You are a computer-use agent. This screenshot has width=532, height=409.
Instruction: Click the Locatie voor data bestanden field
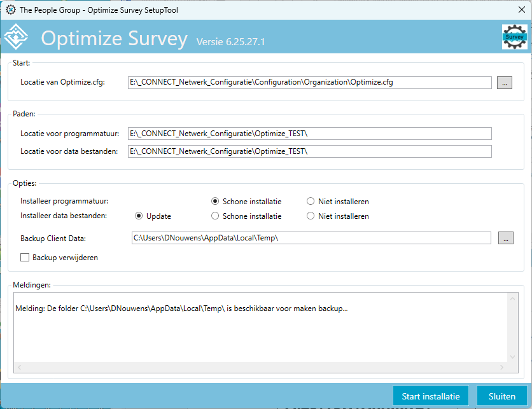pyautogui.click(x=310, y=151)
